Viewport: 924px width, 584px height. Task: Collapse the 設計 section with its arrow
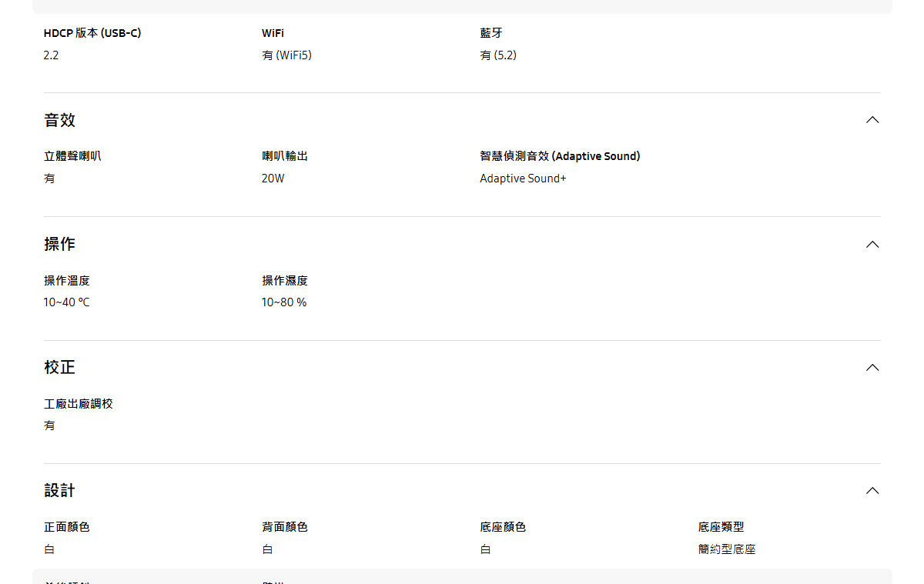pyautogui.click(x=872, y=491)
